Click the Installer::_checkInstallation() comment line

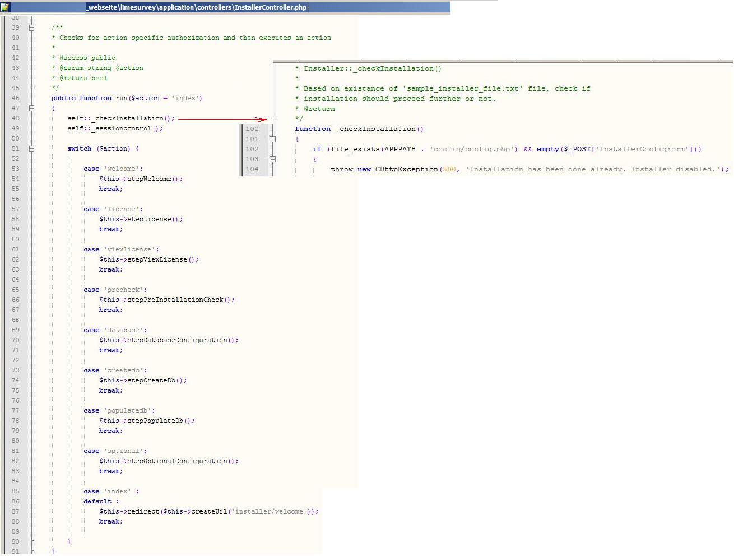click(x=368, y=68)
